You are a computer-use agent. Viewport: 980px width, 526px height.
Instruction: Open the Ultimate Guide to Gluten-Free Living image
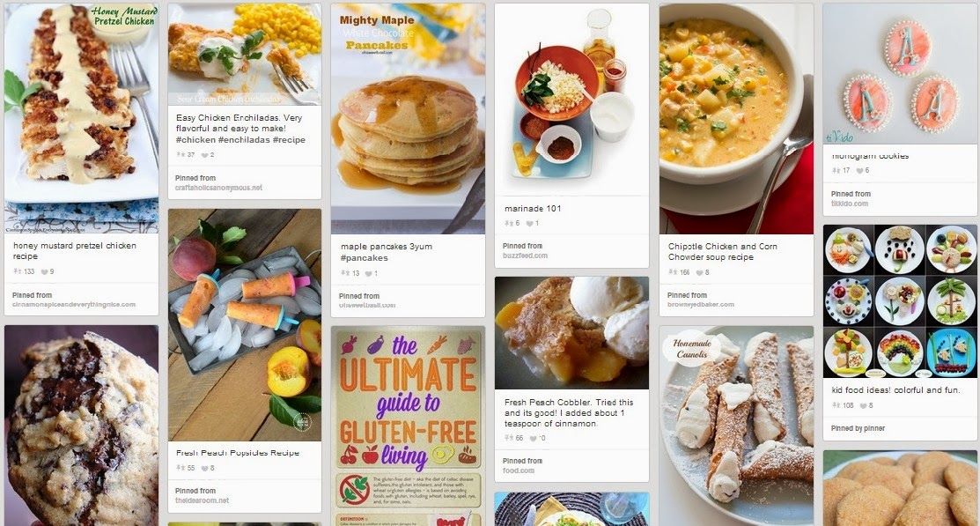[409, 426]
